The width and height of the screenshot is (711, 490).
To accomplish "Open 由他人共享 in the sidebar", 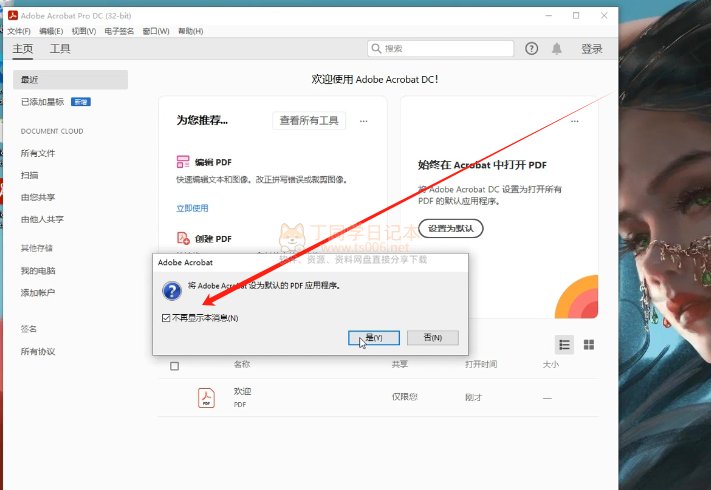I will 42,219.
